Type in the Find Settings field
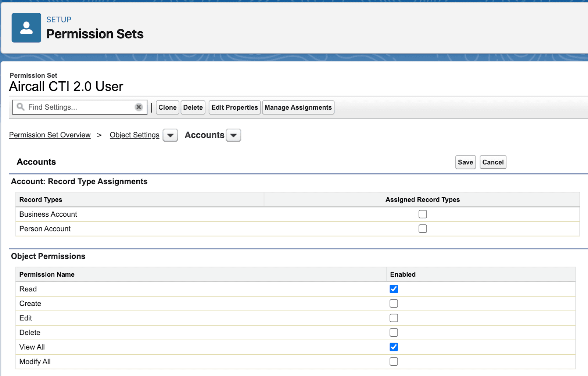Image resolution: width=588 pixels, height=376 pixels. (x=79, y=107)
